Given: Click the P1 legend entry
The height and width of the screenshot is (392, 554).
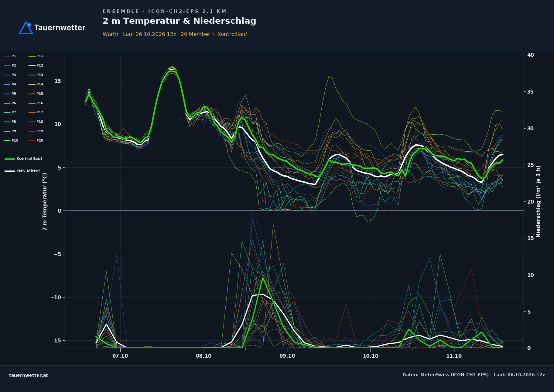Looking at the screenshot, I should click(x=10, y=56).
